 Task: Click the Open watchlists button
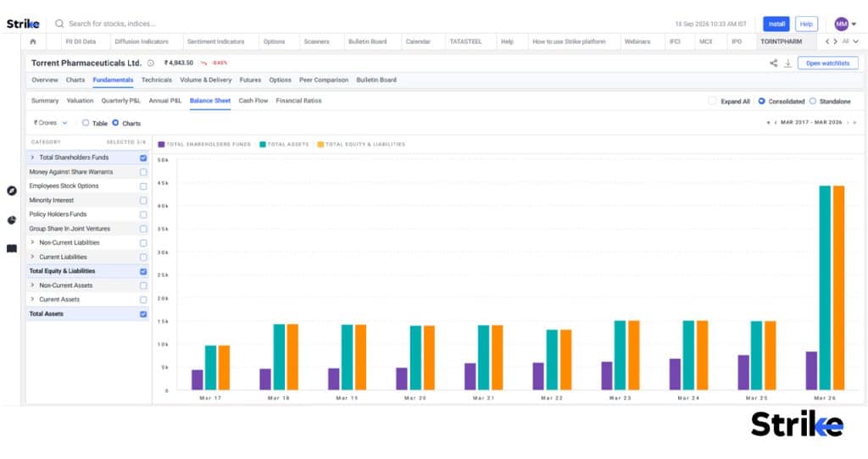click(x=827, y=63)
